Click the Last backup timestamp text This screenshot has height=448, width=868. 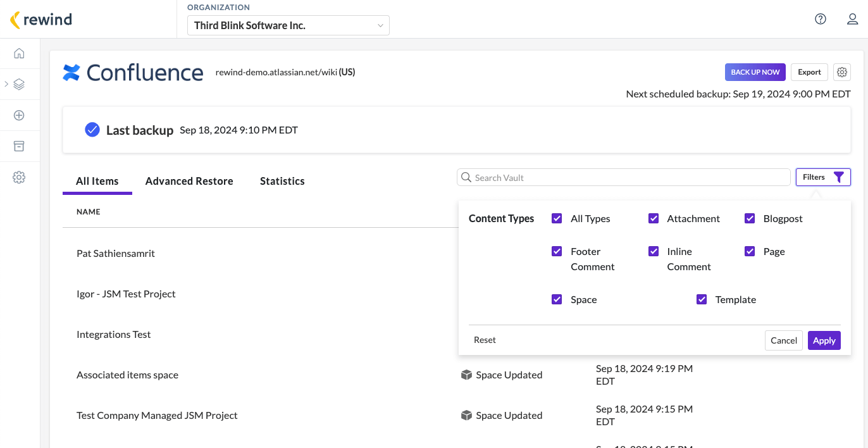(x=239, y=130)
